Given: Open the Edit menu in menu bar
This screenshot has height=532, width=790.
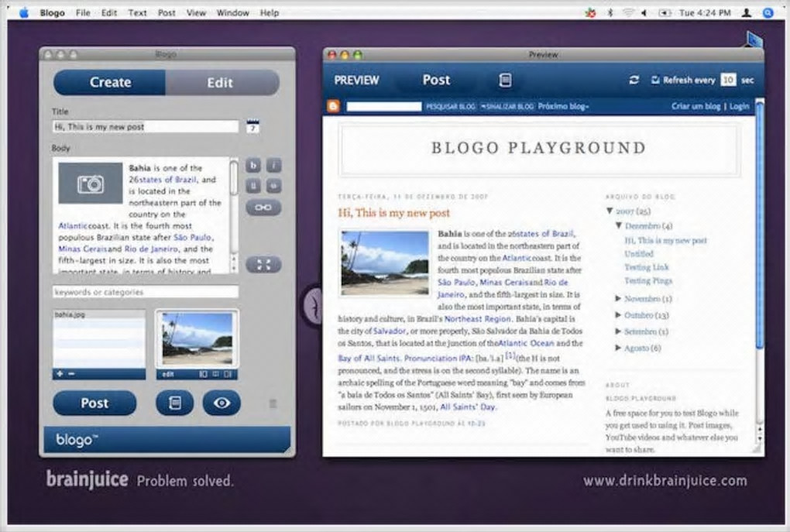Looking at the screenshot, I should (109, 12).
